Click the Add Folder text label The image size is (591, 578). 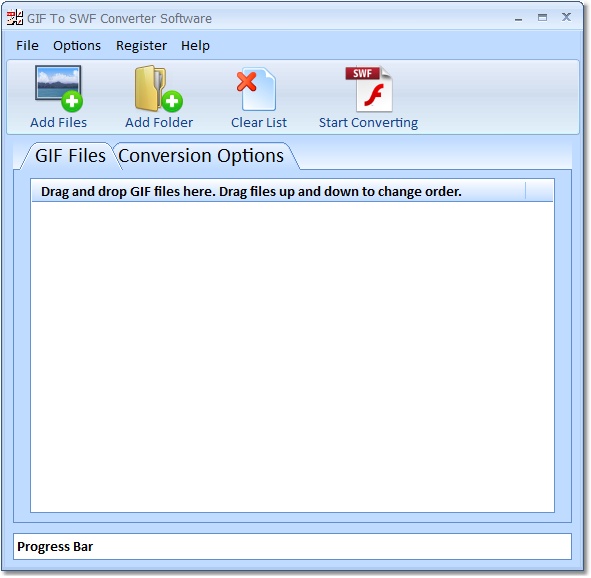click(x=159, y=122)
